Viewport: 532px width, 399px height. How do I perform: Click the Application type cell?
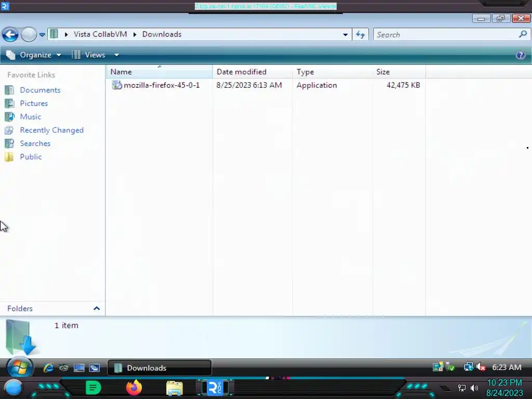pos(316,85)
